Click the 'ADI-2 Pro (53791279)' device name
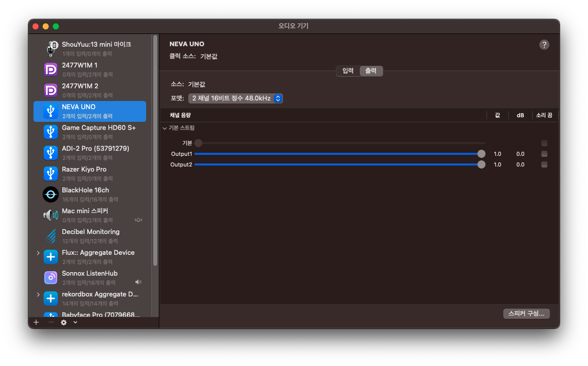This screenshot has height=366, width=588. click(x=95, y=149)
